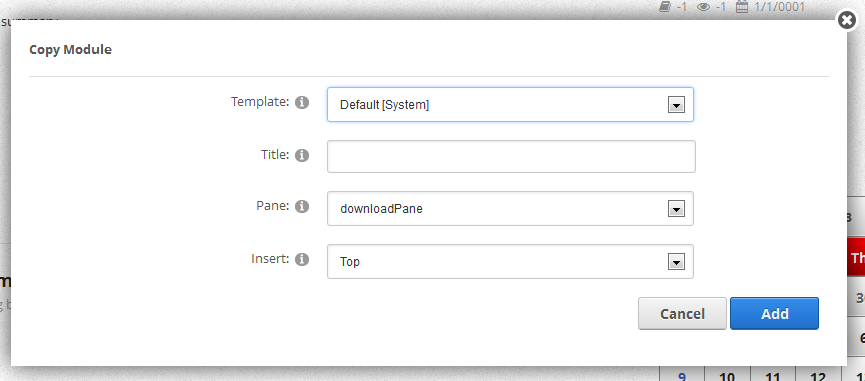Close the Copy Module dialog with X icon
The image size is (865, 381).
tap(847, 20)
